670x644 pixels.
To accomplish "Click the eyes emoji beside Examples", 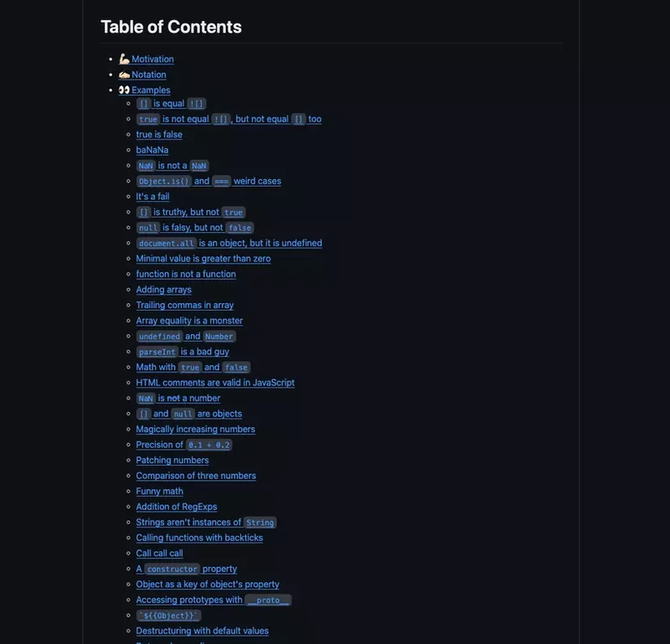I will pyautogui.click(x=124, y=90).
